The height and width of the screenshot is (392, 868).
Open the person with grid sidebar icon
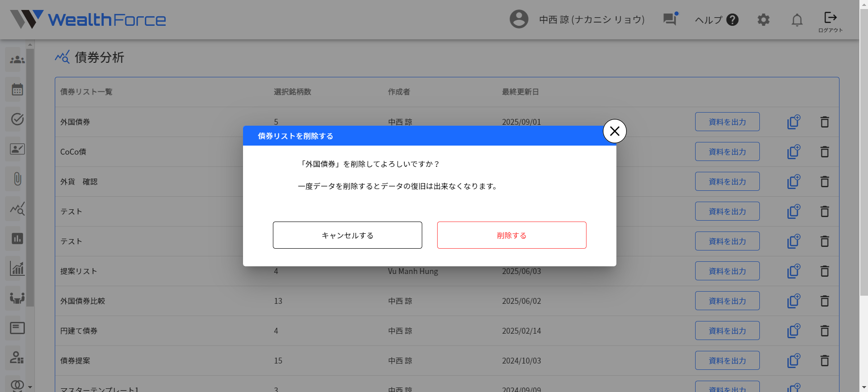(x=17, y=358)
